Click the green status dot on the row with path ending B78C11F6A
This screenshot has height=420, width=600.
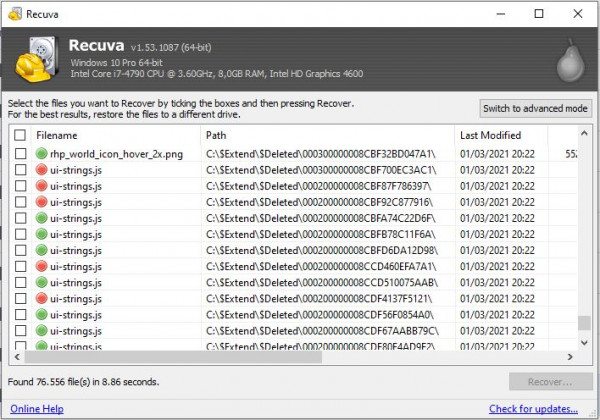pos(41,234)
